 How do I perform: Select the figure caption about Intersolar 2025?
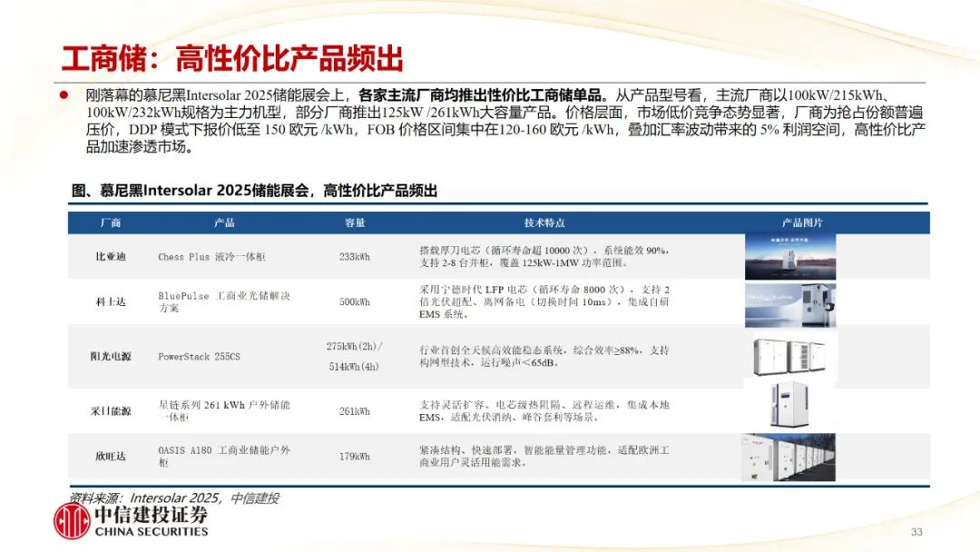pyautogui.click(x=254, y=191)
